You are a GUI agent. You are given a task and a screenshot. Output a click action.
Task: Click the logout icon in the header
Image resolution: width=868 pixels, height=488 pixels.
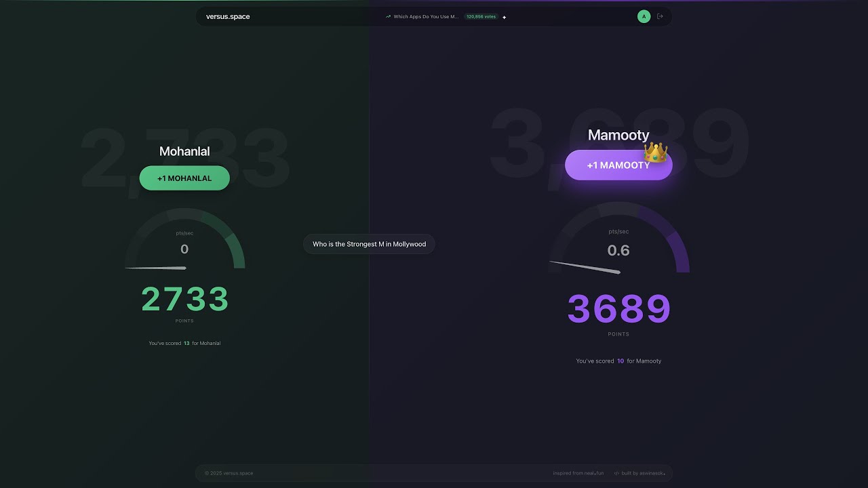[x=660, y=17]
